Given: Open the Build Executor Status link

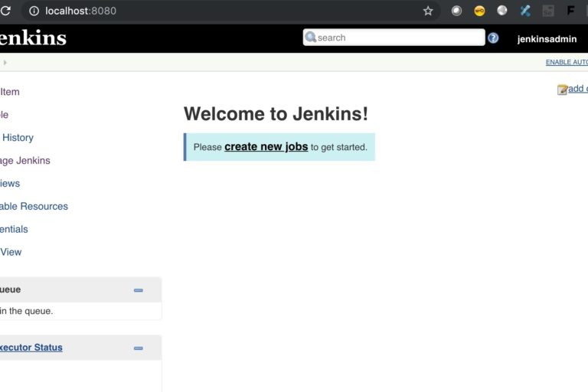Looking at the screenshot, I should pyautogui.click(x=31, y=348).
